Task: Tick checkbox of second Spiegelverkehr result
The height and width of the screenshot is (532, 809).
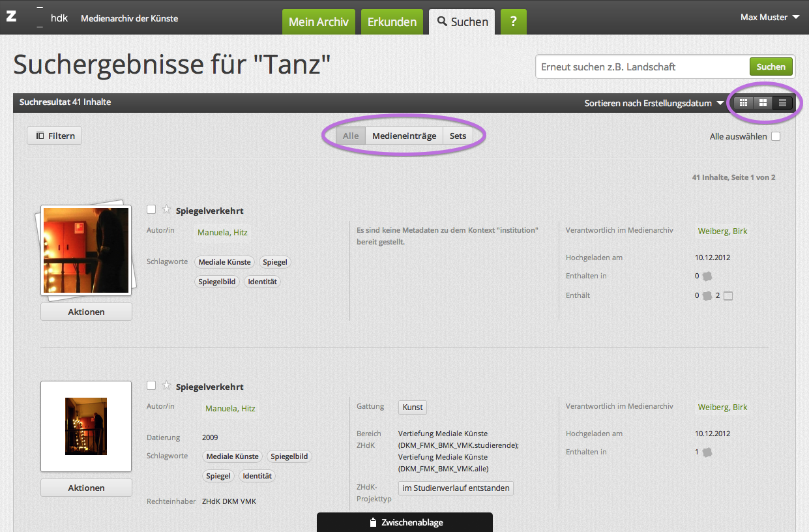Action: 151,385
